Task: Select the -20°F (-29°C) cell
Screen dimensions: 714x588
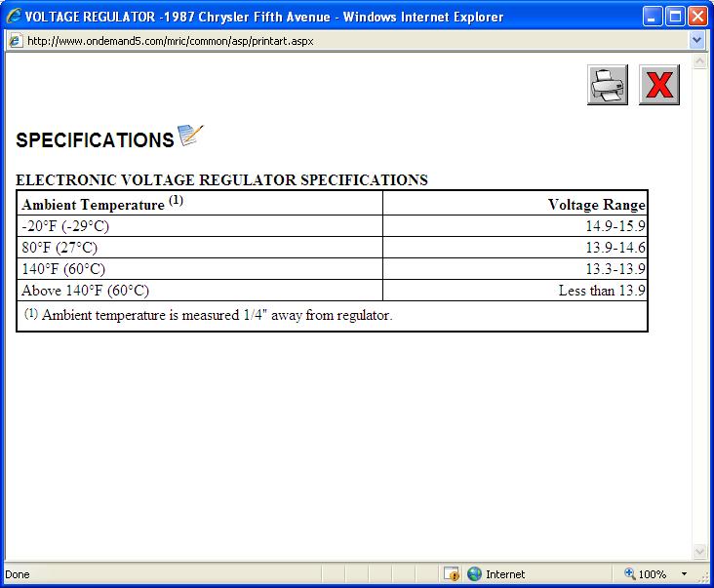Action: tap(199, 225)
